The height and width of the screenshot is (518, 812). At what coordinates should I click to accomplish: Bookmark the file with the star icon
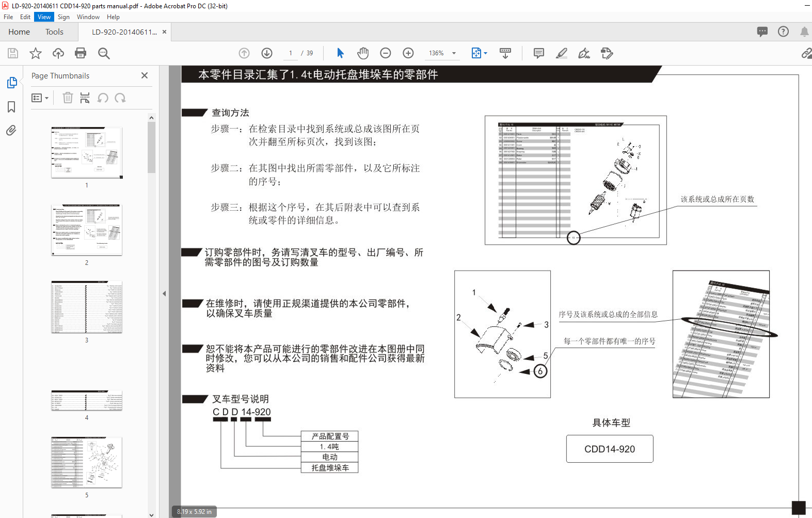coord(36,53)
